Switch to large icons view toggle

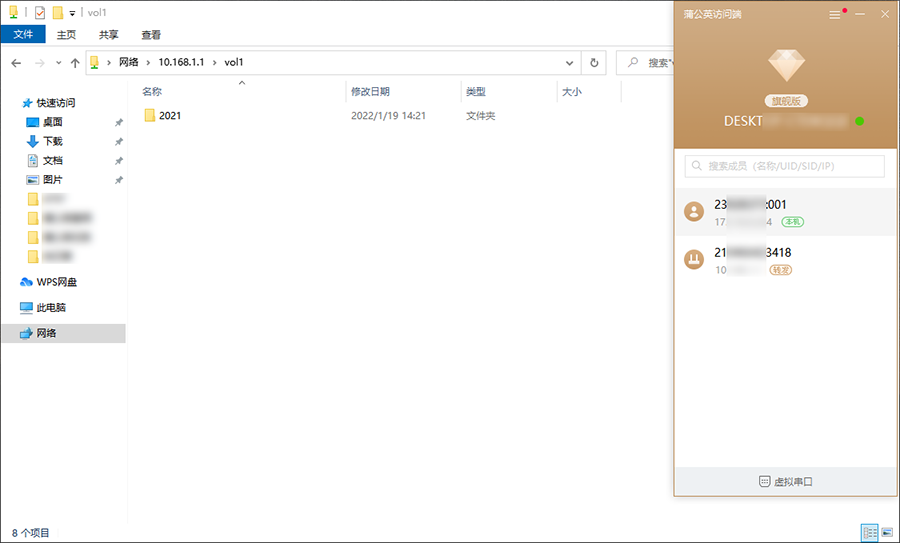(x=887, y=533)
